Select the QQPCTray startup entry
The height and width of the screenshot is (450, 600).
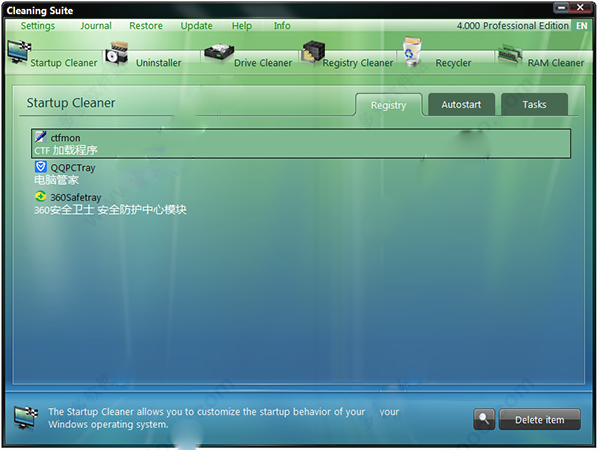pyautogui.click(x=301, y=173)
